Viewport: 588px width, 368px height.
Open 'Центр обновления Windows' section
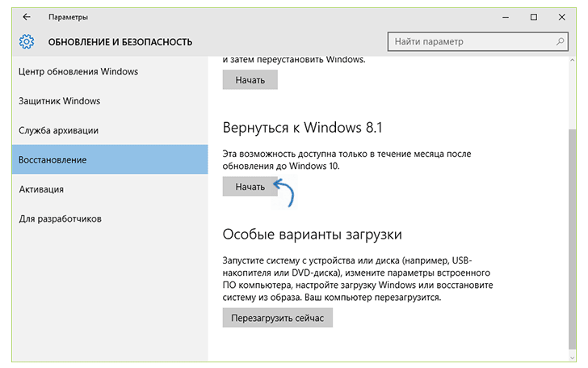[x=110, y=71]
